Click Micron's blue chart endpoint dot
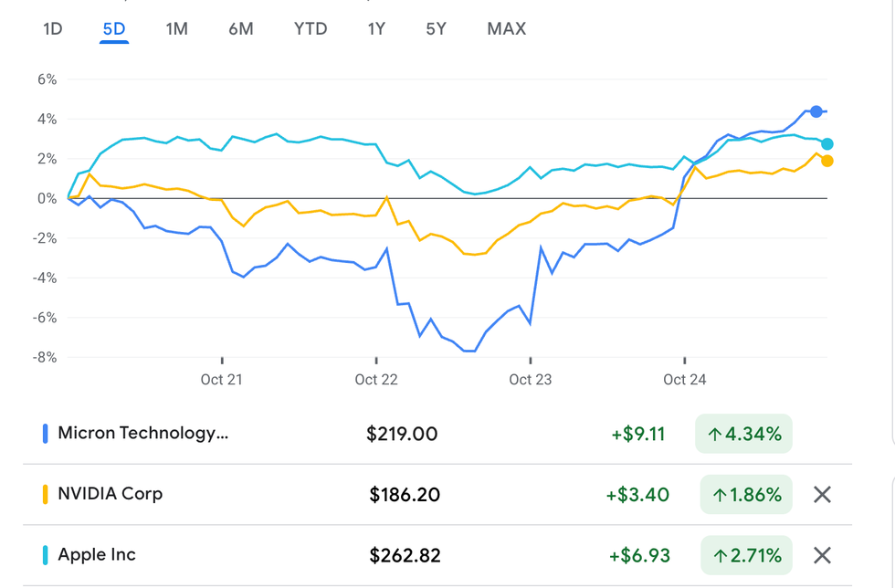Viewport: 895px width, 588px height. (816, 111)
